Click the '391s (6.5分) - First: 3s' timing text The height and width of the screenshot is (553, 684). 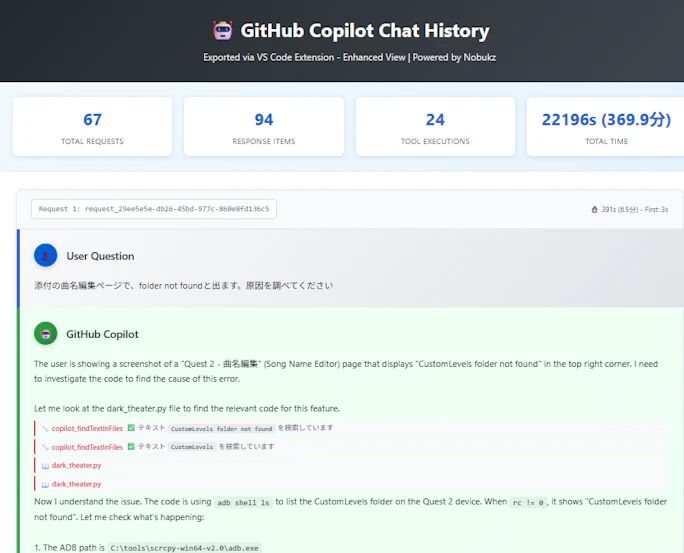(x=634, y=209)
